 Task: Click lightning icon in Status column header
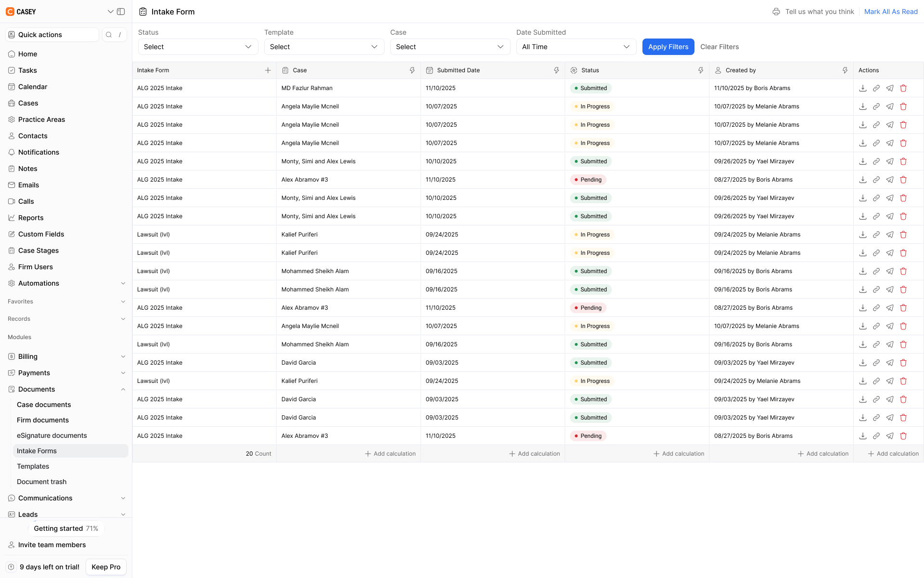[x=701, y=70]
